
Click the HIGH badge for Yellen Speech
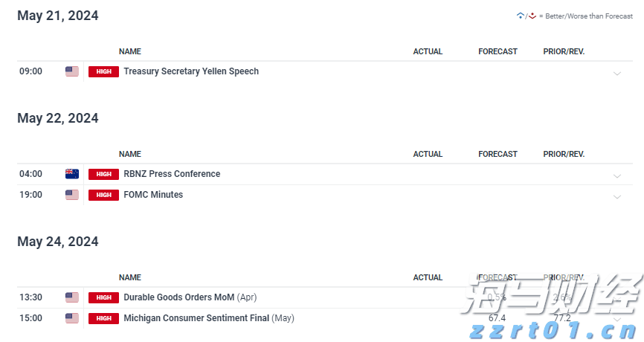click(103, 72)
